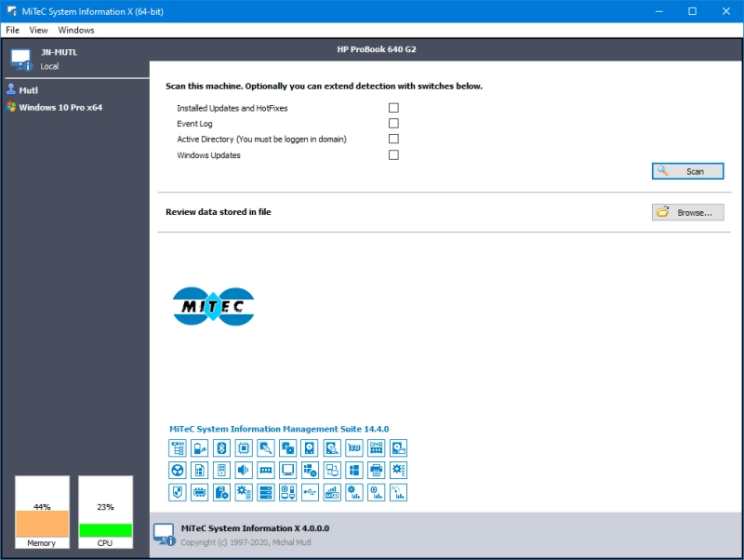744x560 pixels.
Task: Click the MiTeC System Information X 4.0.0.0 text
Action: tap(255, 528)
